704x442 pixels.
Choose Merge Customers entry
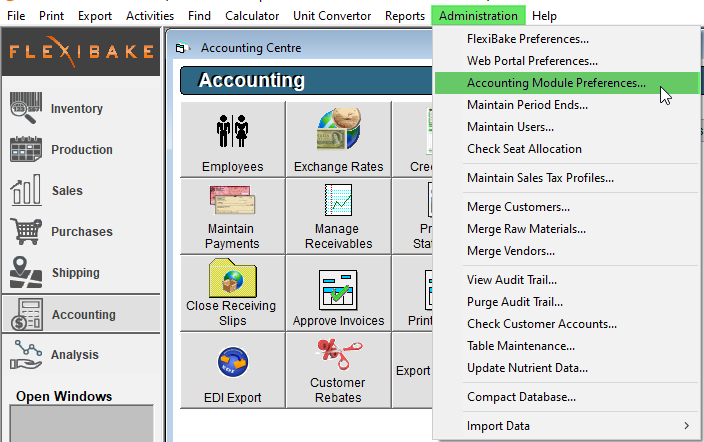(x=567, y=207)
